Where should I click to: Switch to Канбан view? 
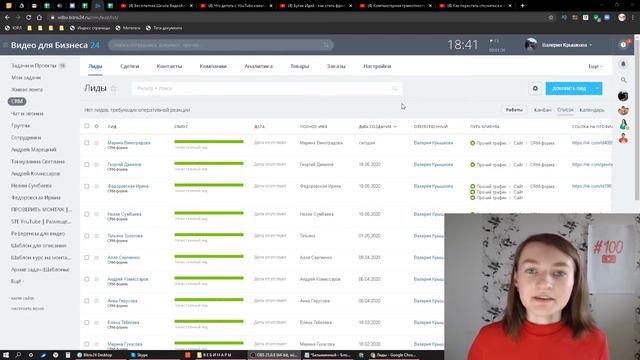click(x=542, y=110)
